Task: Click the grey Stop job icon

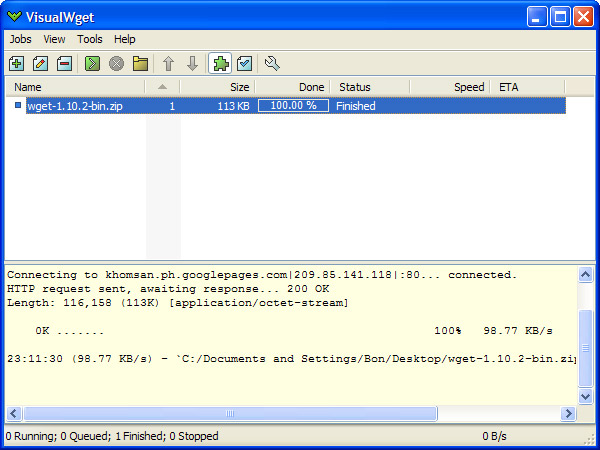Action: point(116,63)
